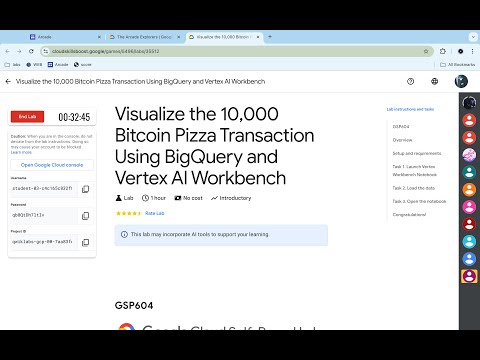Jump to Task 1 Launch Vertex Workbench Notebook
The image size is (480, 360).
[415, 171]
